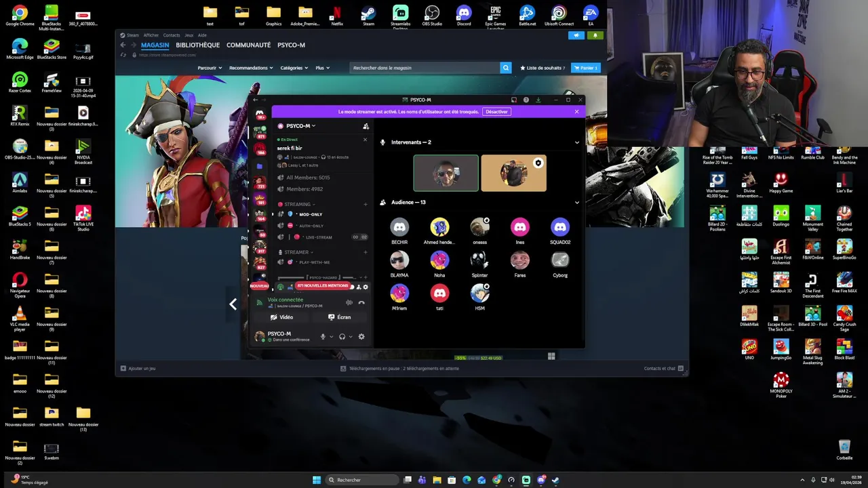Viewport: 868px width, 488px height.
Task: Deafen Discord headphones
Action: coord(342,336)
